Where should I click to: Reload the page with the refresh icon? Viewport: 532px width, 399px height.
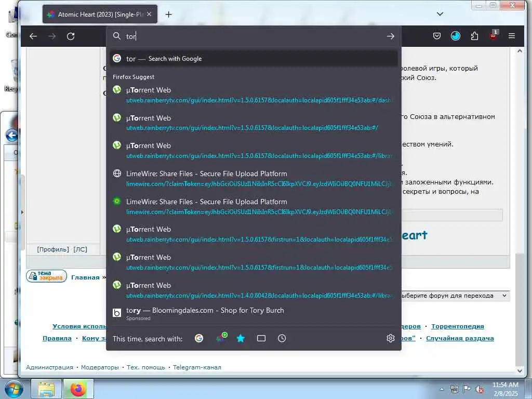click(71, 36)
